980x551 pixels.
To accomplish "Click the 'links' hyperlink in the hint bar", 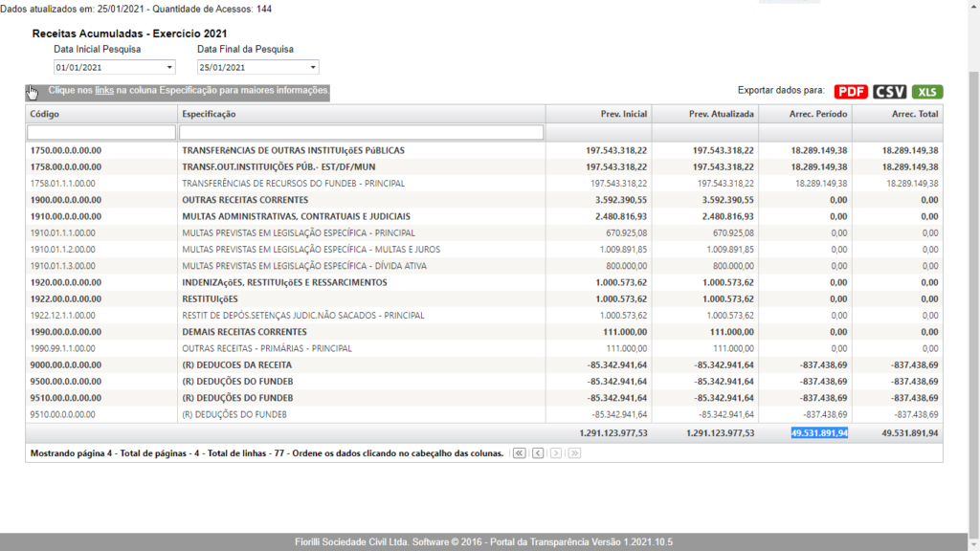I will [104, 91].
